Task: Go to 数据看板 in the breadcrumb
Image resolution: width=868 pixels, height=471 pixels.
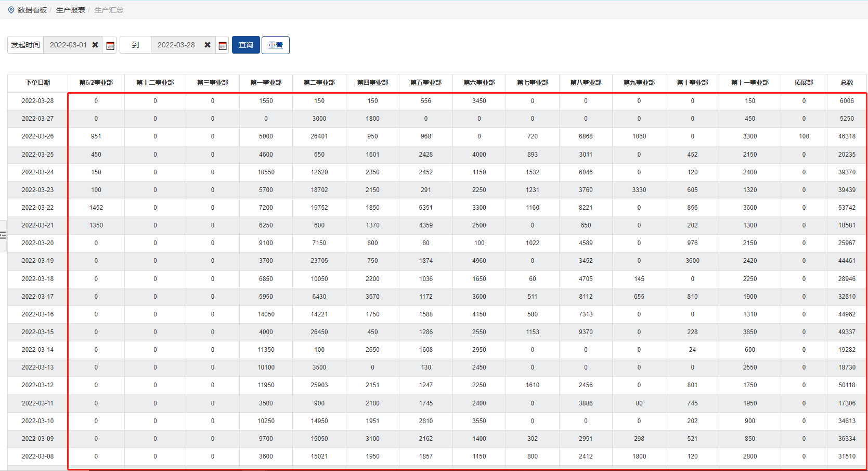Action: pyautogui.click(x=32, y=10)
